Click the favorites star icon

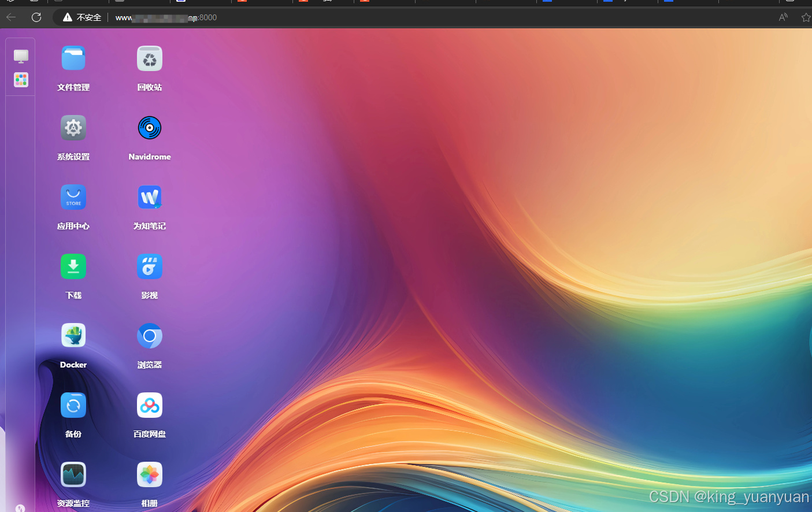coord(806,17)
